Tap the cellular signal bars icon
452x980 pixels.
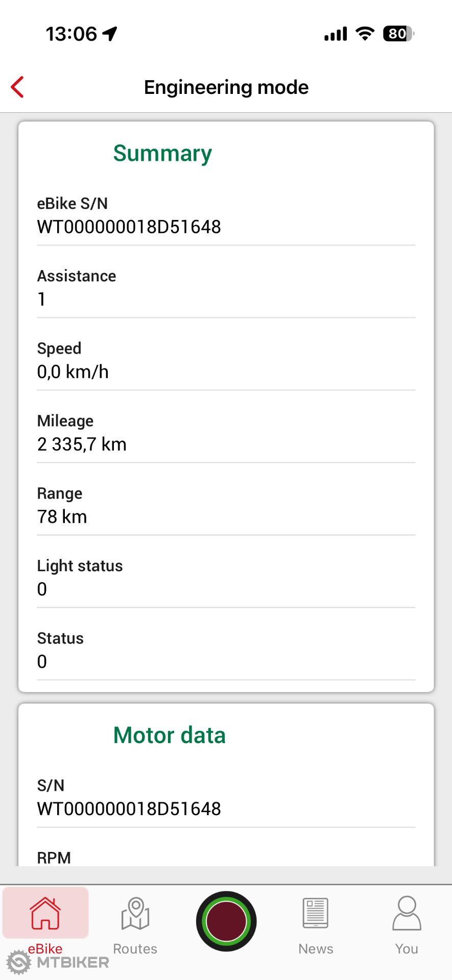click(336, 34)
